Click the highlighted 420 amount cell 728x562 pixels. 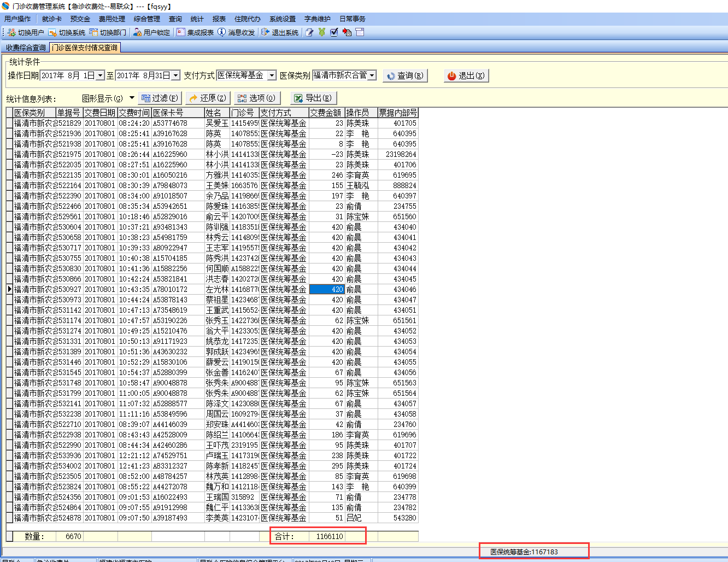tap(327, 290)
